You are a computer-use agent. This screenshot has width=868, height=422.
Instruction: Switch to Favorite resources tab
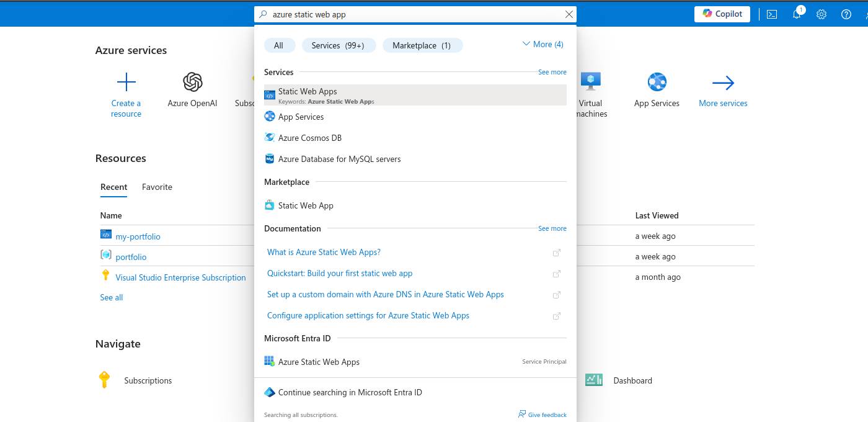[157, 187]
